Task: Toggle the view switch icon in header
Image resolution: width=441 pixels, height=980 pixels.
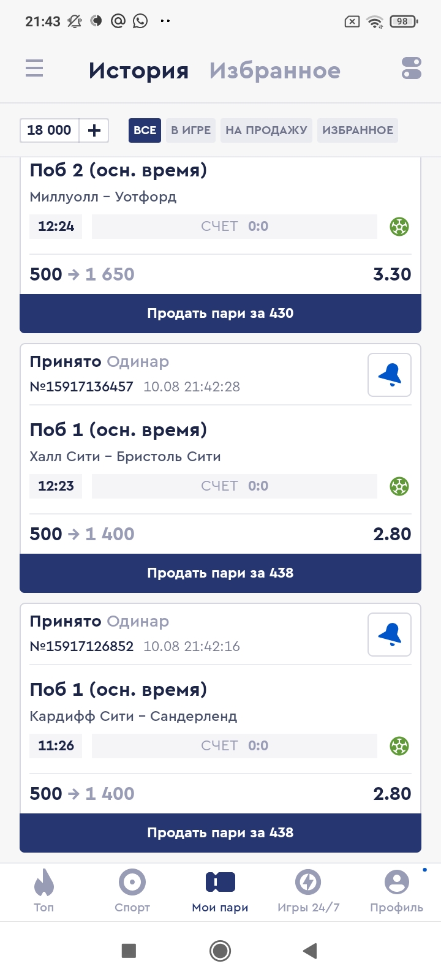Action: (412, 68)
